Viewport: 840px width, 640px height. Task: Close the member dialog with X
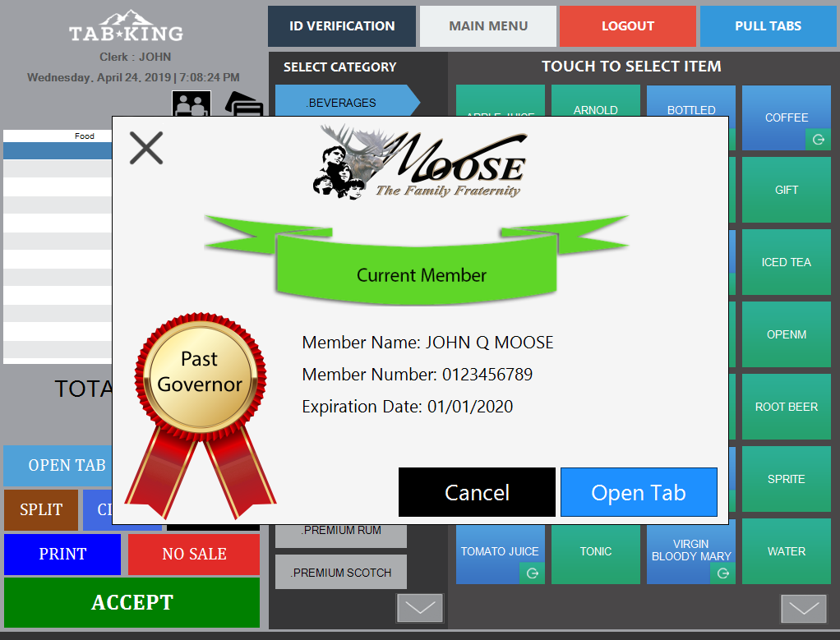point(146,149)
